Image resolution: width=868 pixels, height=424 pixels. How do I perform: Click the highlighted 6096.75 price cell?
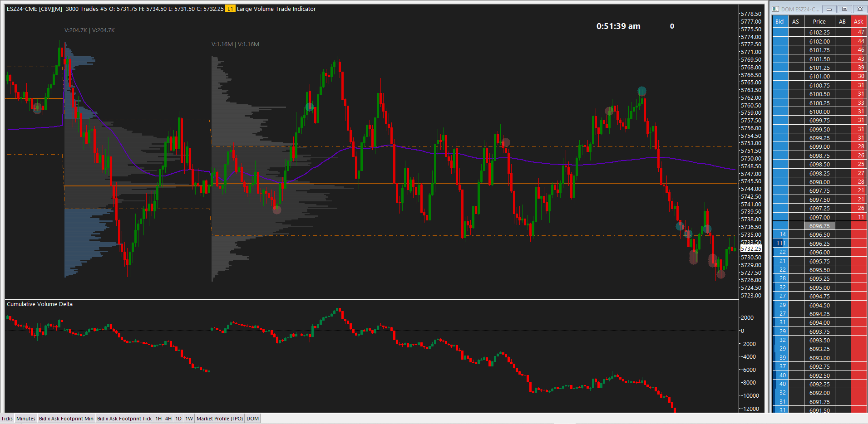coord(819,226)
